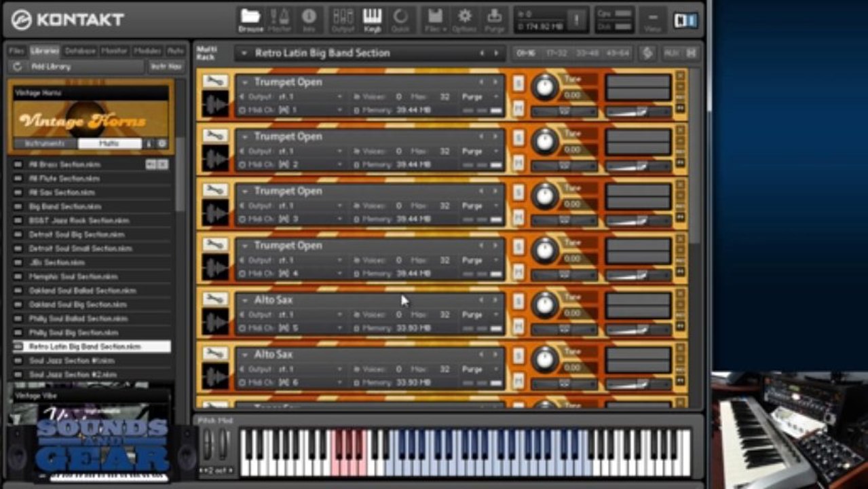Switch to the Libraries tab
The height and width of the screenshot is (489, 868).
(44, 51)
